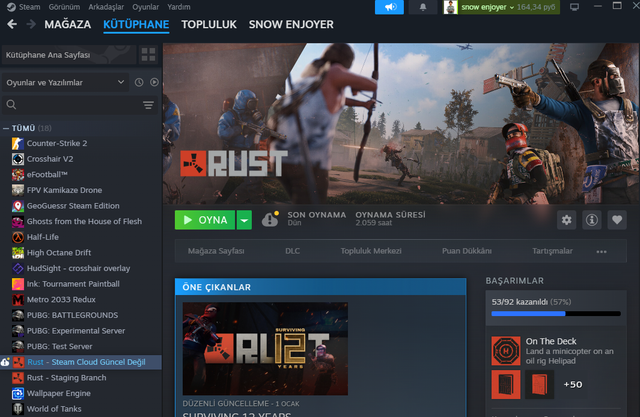This screenshot has width=640, height=417.
Task: Open Tartışmalar link
Action: [x=552, y=251]
